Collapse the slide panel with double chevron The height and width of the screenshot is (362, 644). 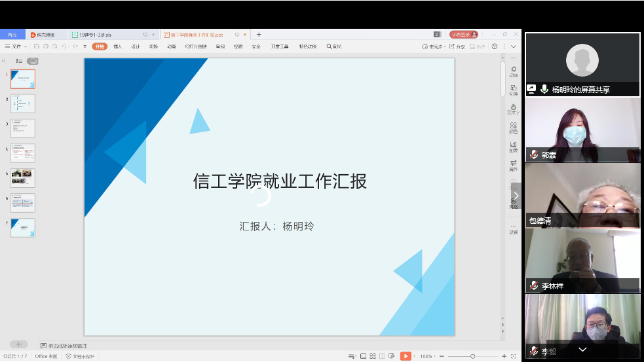[4, 61]
